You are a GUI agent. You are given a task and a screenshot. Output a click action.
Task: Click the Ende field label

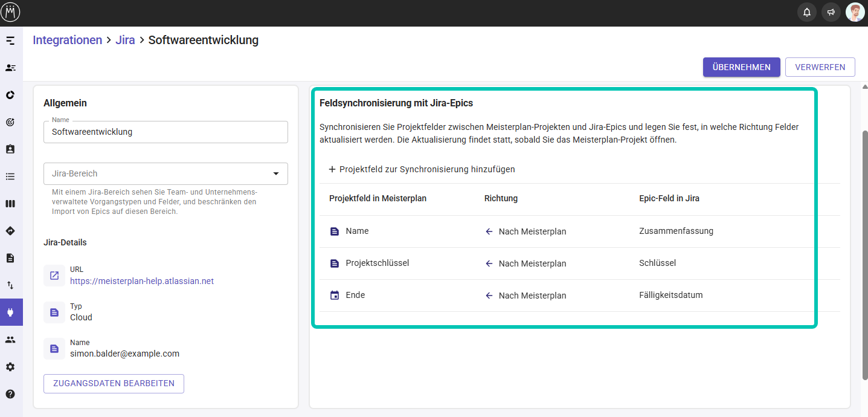click(355, 295)
